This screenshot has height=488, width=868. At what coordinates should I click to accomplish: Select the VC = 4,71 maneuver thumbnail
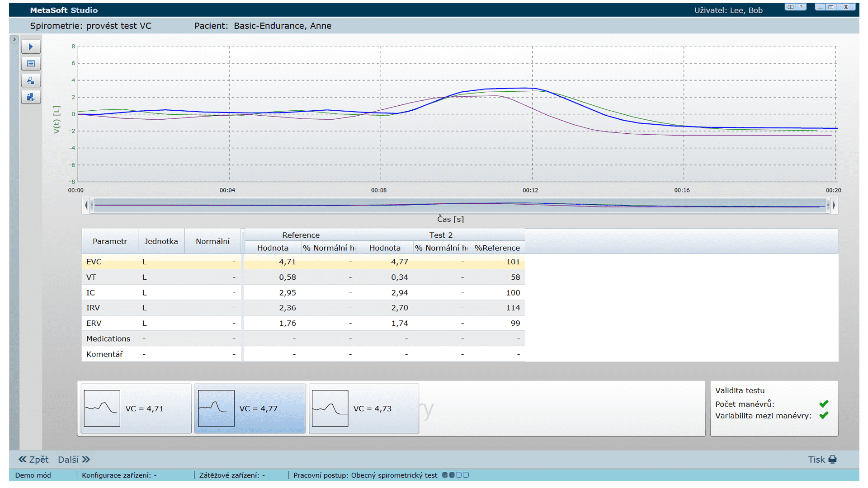click(136, 408)
